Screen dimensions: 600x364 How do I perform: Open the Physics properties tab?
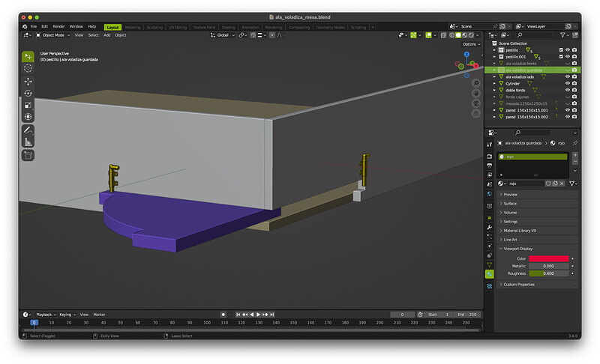490,246
